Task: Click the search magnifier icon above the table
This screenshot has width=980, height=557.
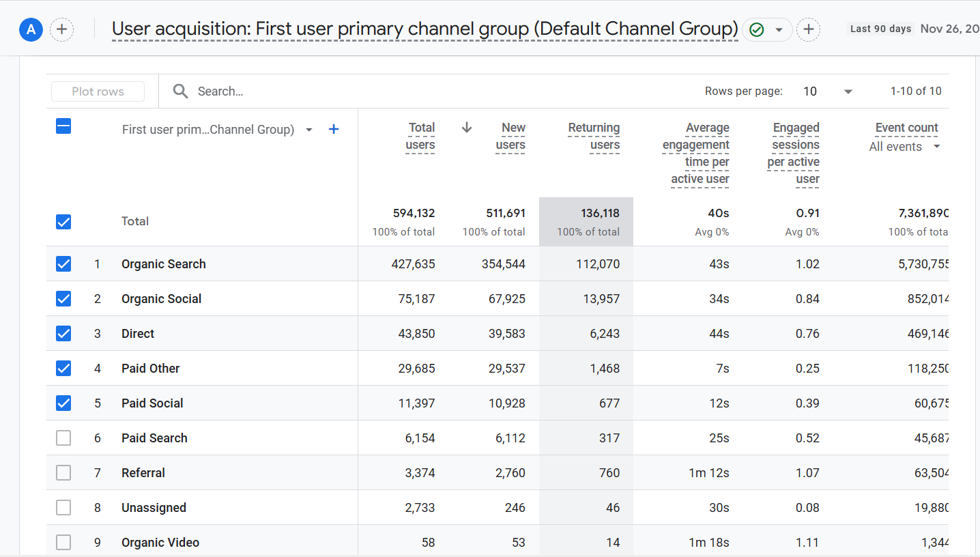Action: click(x=180, y=91)
